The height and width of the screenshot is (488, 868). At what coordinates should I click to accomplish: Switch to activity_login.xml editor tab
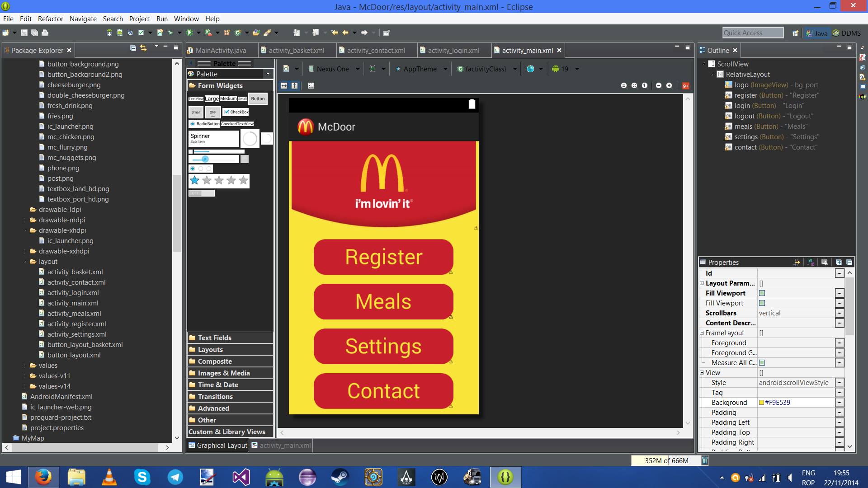coord(453,50)
